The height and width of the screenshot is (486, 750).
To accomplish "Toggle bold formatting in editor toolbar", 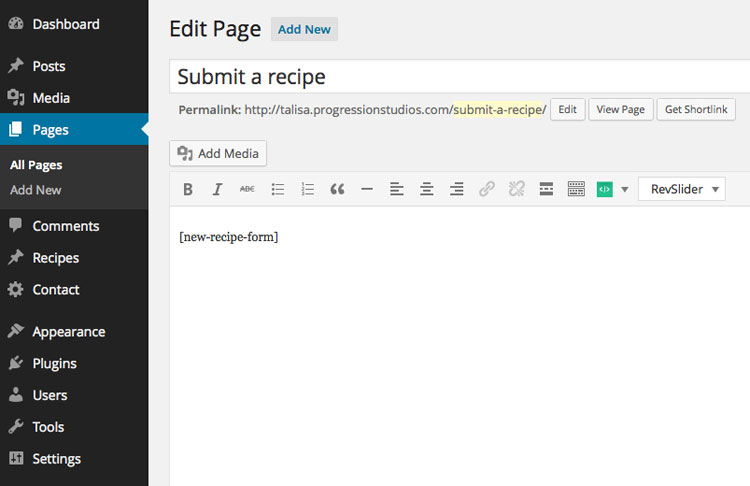I will coord(188,189).
